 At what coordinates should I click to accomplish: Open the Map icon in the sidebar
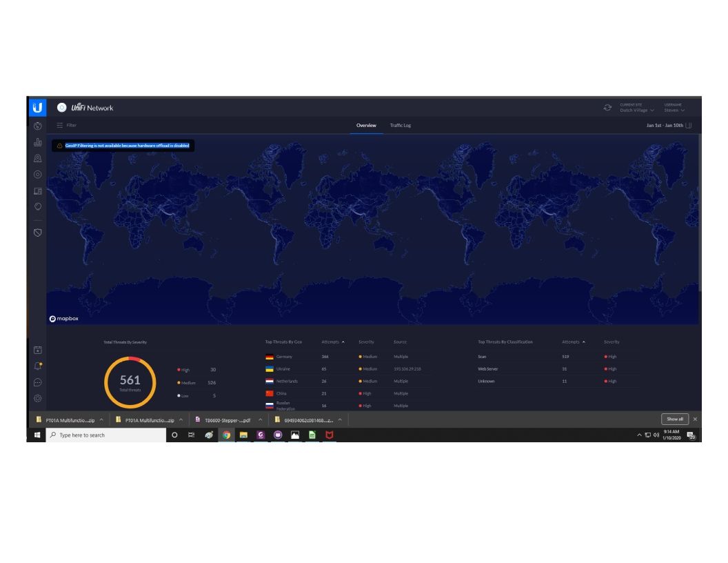[x=38, y=158]
